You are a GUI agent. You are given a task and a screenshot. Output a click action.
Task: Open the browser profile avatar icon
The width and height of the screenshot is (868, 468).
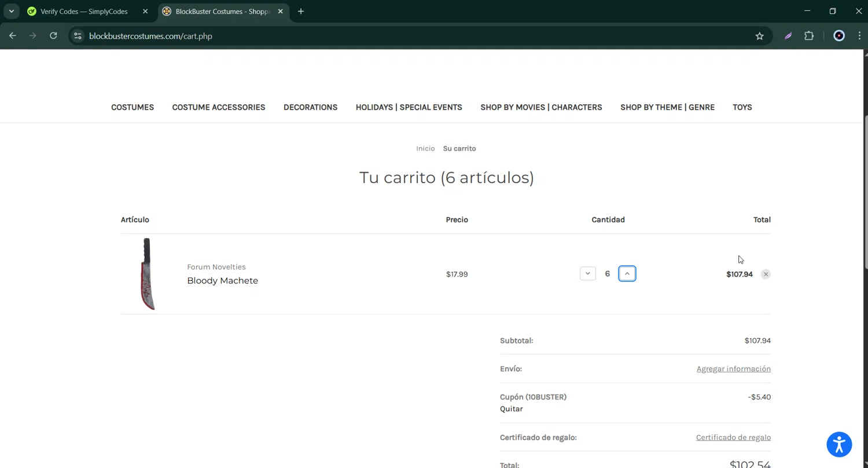839,36
